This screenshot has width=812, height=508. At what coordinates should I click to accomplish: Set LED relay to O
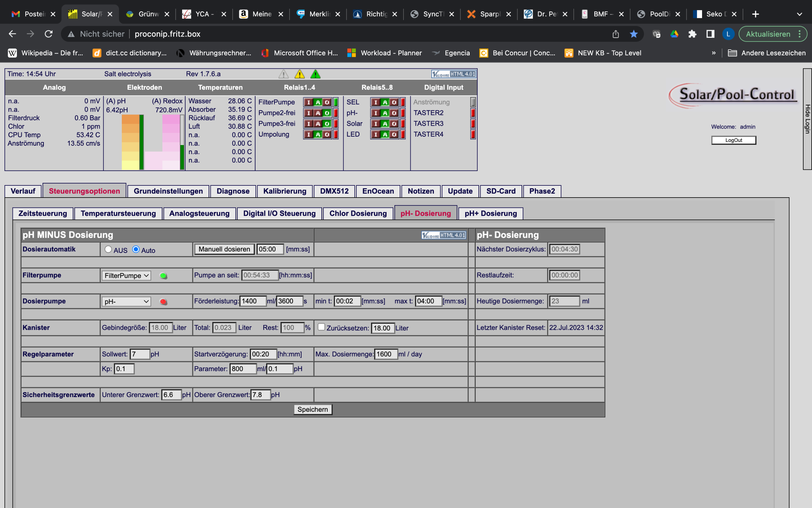(394, 134)
